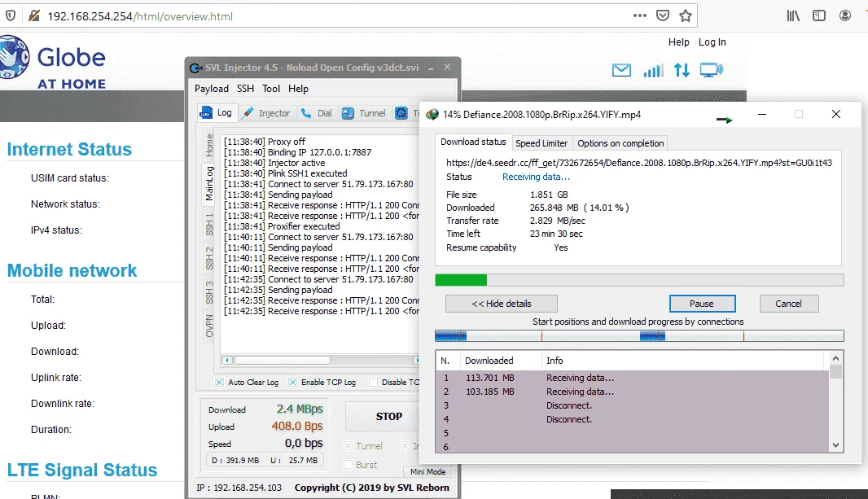Image resolution: width=868 pixels, height=499 pixels.
Task: Minimize the SVL Injector window
Action: 431,68
